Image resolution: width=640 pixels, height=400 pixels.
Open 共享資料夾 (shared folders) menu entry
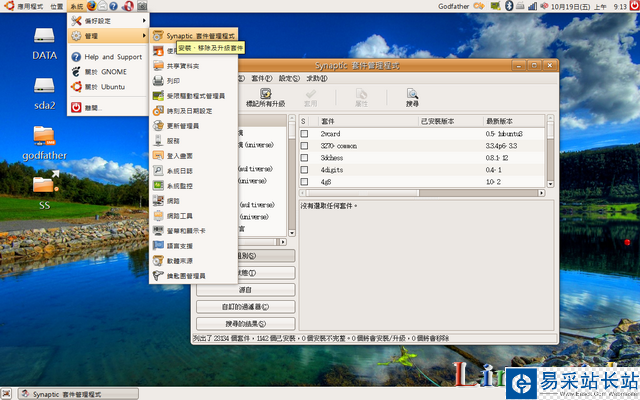pyautogui.click(x=193, y=66)
